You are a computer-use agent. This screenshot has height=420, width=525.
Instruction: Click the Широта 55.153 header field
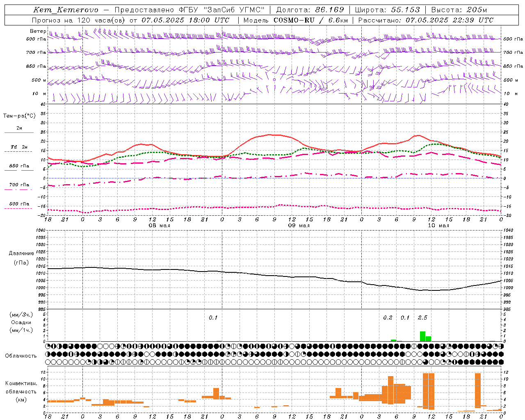(x=387, y=10)
